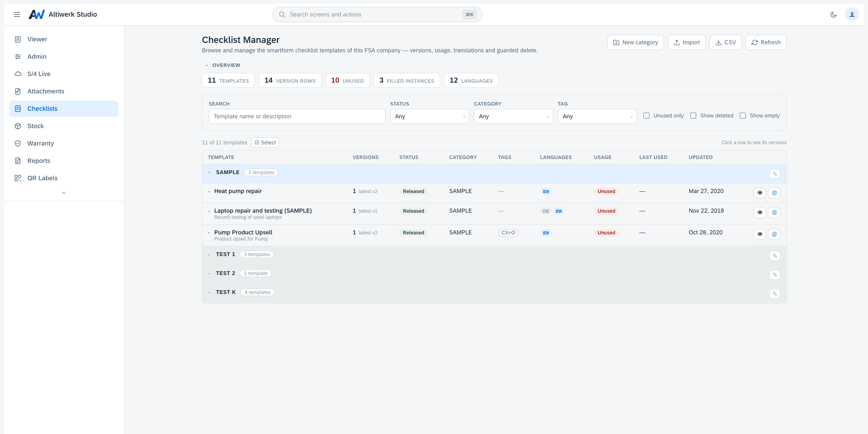This screenshot has width=868, height=434.
Task: Preview Heat pump repair with eye icon
Action: (759, 193)
